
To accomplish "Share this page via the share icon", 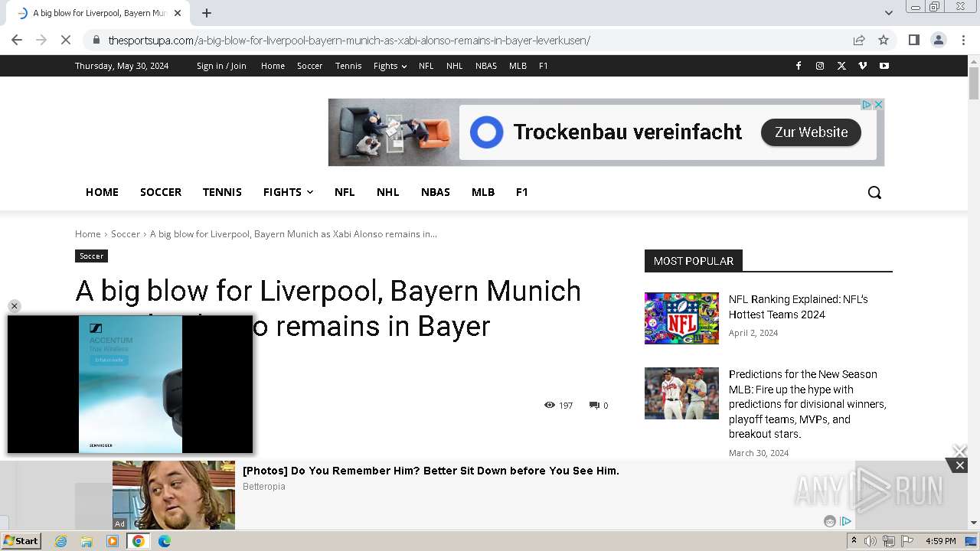I will coord(859,40).
